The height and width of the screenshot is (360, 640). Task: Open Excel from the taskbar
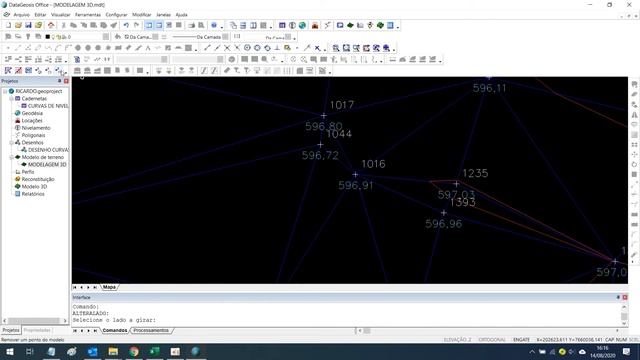pyautogui.click(x=155, y=351)
